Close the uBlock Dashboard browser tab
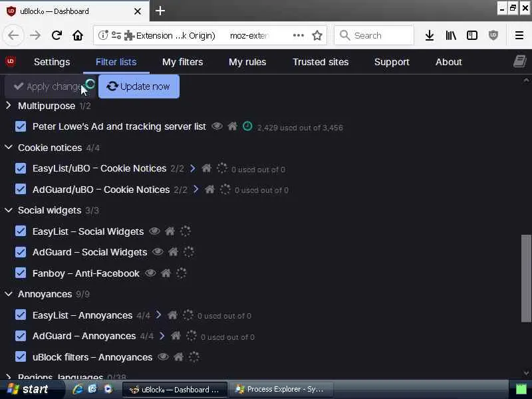 [x=138, y=11]
